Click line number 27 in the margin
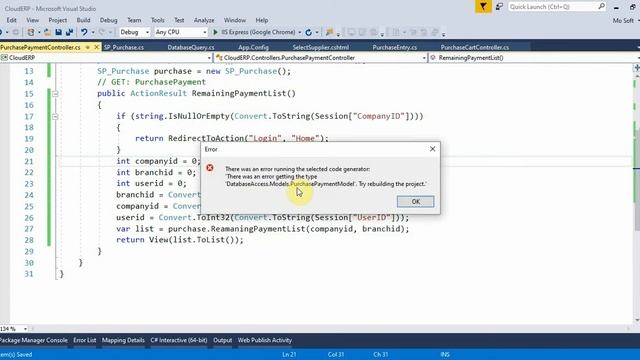The height and width of the screenshot is (360, 640). point(29,229)
